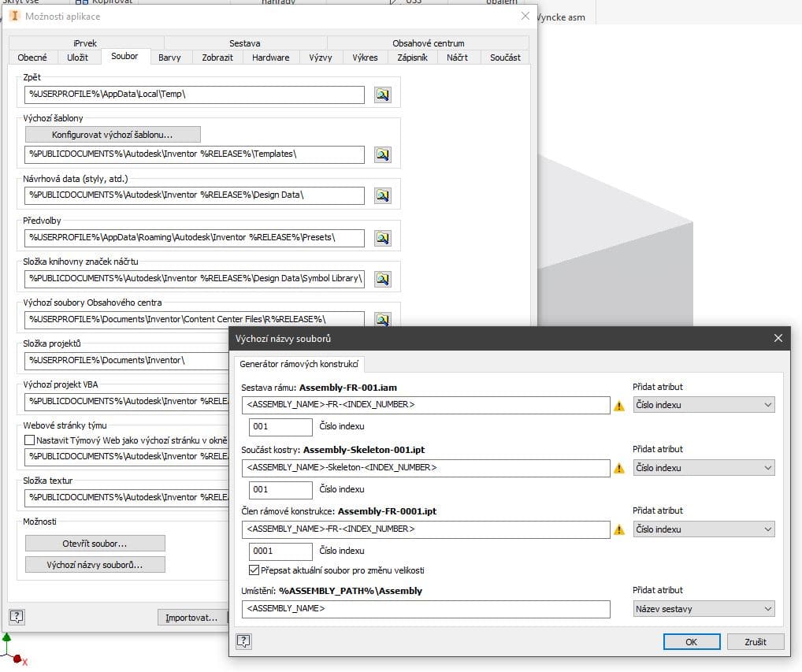Viewport: 802px width, 672px height.
Task: Open the Barvy tab
Action: (170, 58)
